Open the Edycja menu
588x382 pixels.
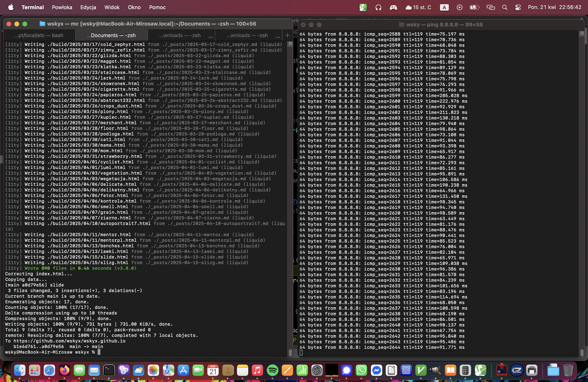(x=88, y=7)
